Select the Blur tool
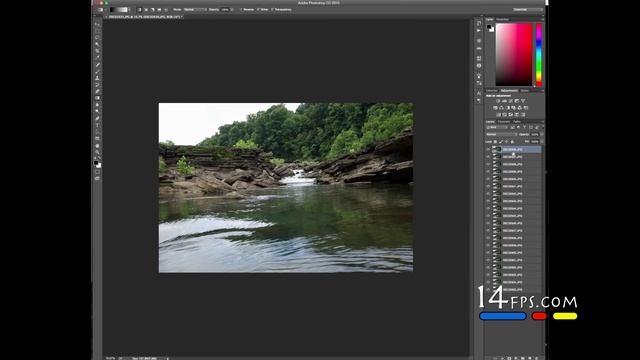640x360 pixels. [x=97, y=105]
